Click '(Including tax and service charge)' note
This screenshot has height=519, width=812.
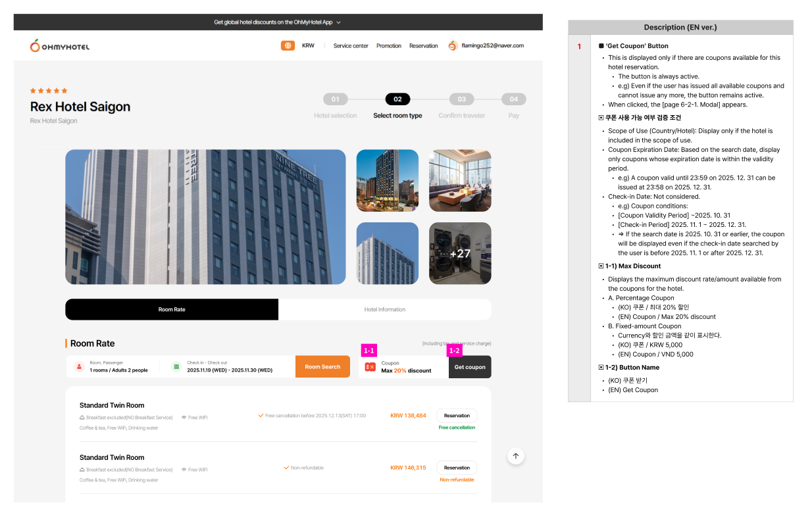457,343
